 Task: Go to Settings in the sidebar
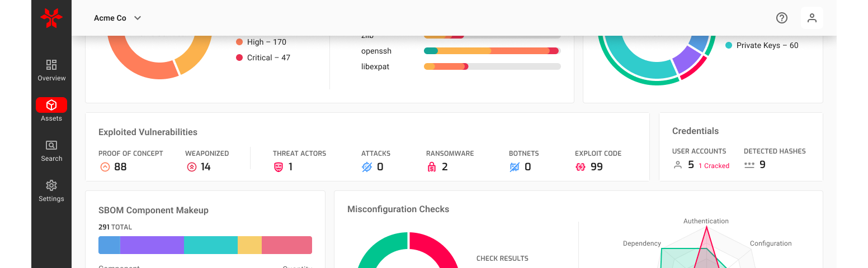pos(51,191)
